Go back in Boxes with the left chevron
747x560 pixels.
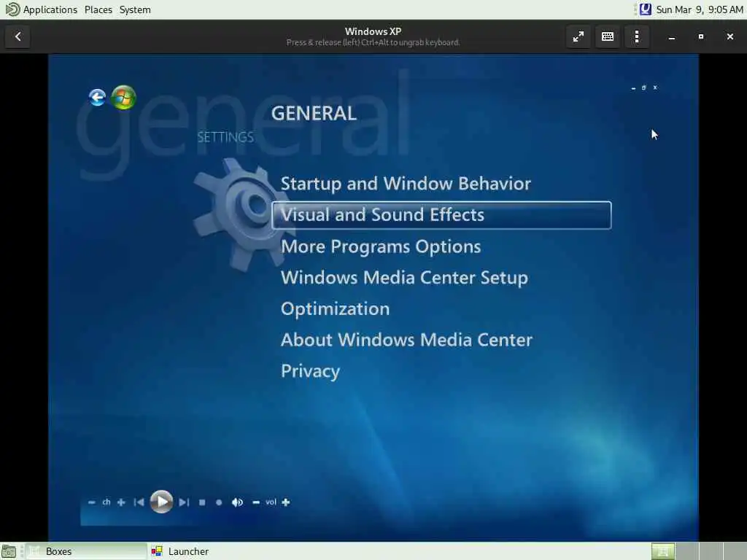[18, 36]
